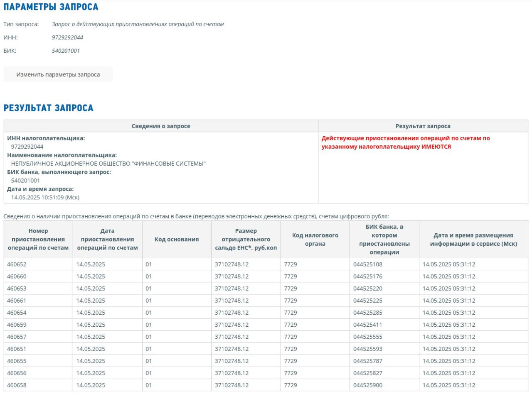Click the saldo 37102748.12 in row 460658
The width and height of the screenshot is (532, 394).
232,385
